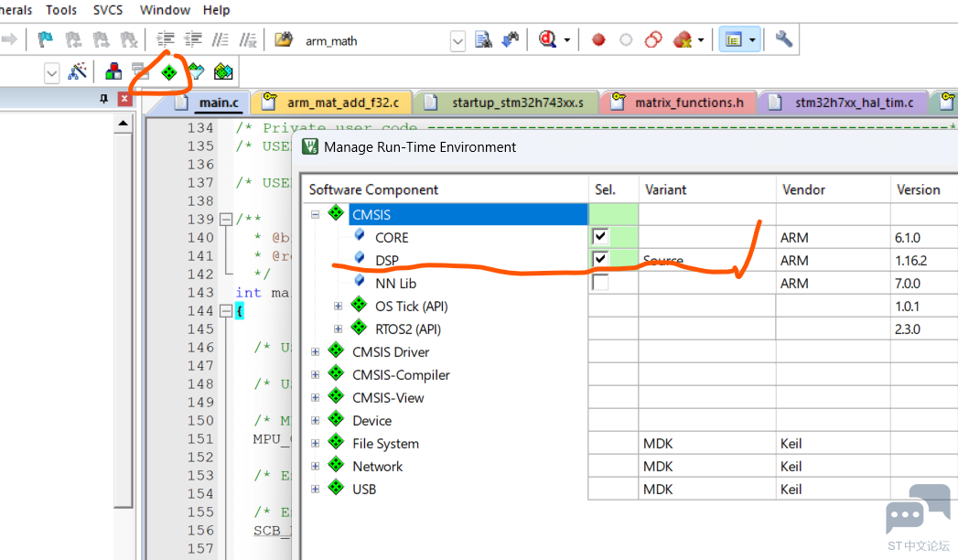Collapse the CMSIS tree node
The height and width of the screenshot is (560, 958).
tap(316, 214)
